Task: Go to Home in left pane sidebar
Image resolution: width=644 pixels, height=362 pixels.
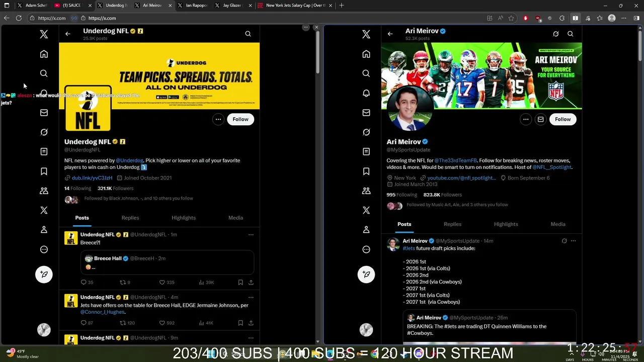Action: tap(44, 54)
